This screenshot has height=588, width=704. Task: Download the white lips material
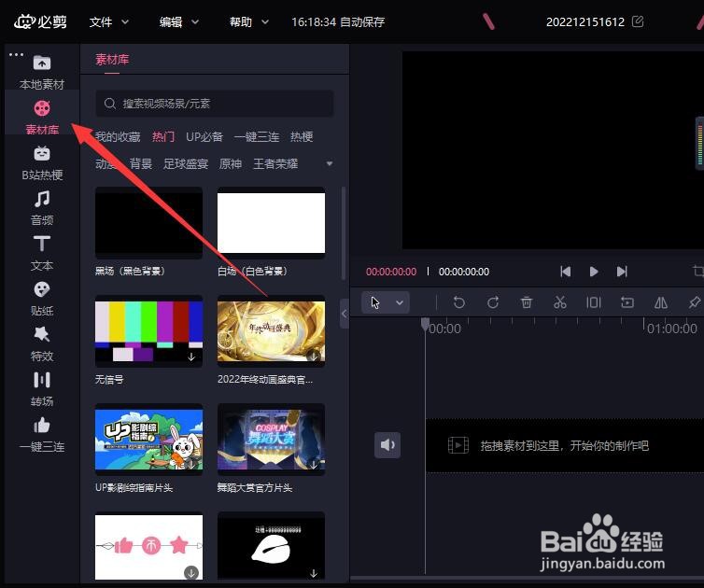tap(314, 573)
